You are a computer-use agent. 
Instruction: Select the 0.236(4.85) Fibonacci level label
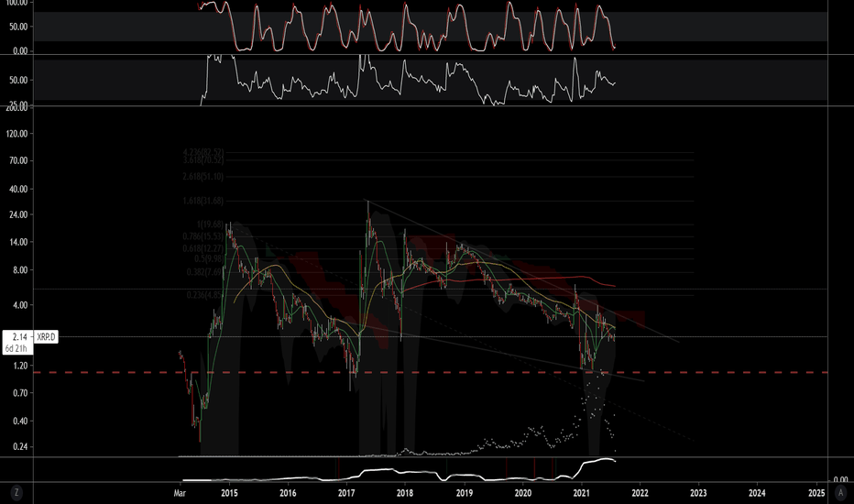pyautogui.click(x=204, y=295)
